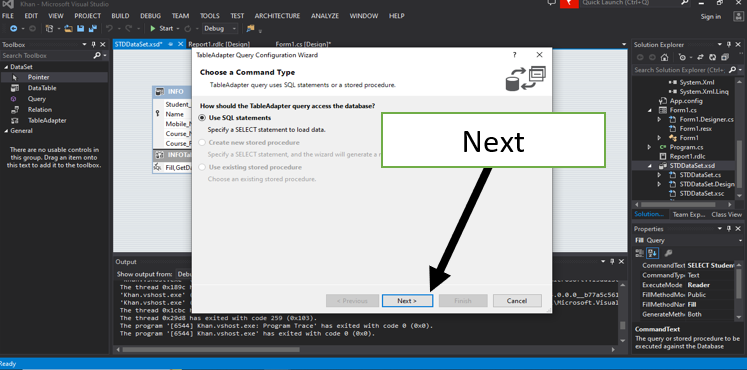Click the Start debugging play icon
Screen dimensions: 747x370
[153, 29]
